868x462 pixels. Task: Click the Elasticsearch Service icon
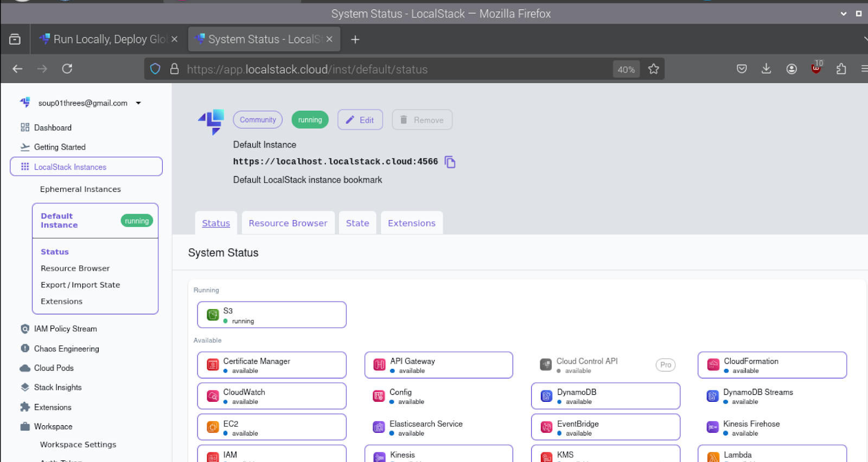[379, 427]
